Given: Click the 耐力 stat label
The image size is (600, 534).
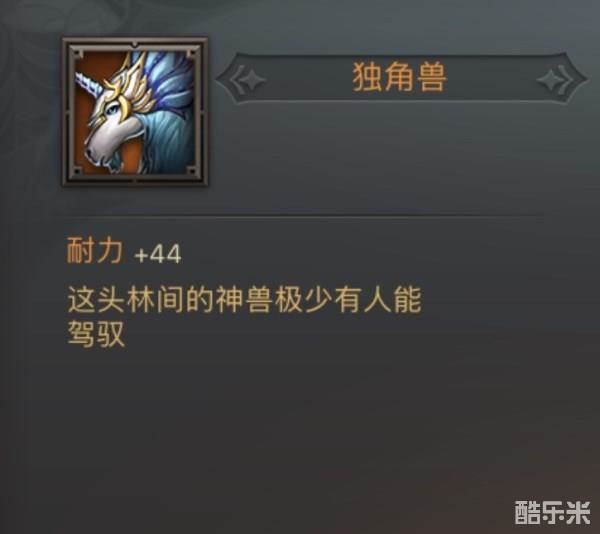Looking at the screenshot, I should tap(95, 251).
